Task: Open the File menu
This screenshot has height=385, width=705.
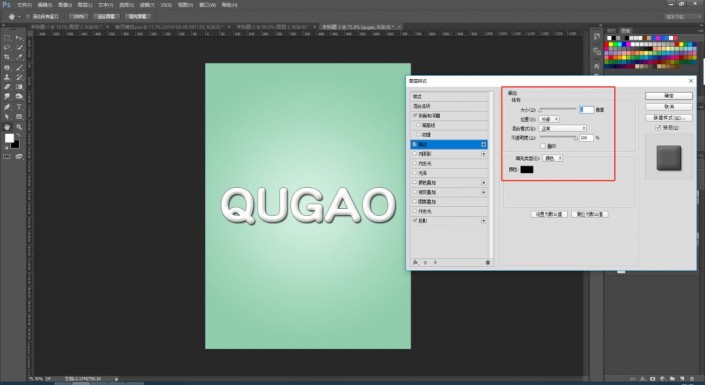Action: (x=24, y=5)
